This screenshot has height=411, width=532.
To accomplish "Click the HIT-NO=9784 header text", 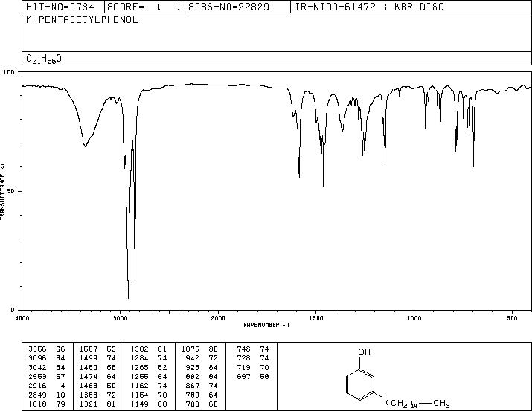I will (60, 7).
